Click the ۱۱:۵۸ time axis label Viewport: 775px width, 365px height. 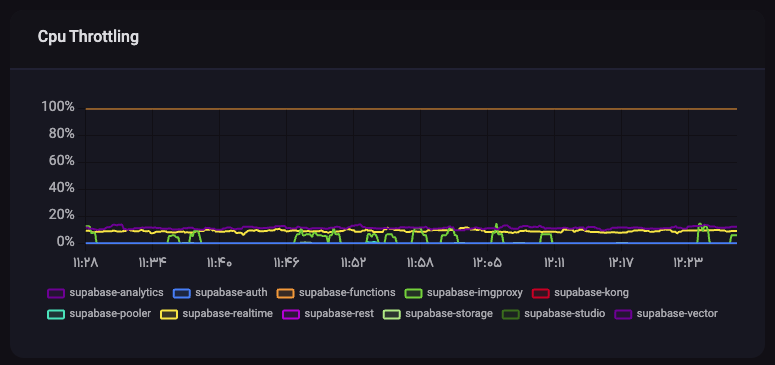[421, 263]
